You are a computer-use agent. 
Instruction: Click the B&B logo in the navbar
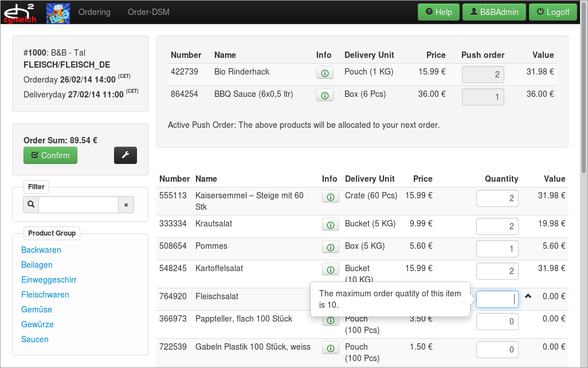coord(58,12)
